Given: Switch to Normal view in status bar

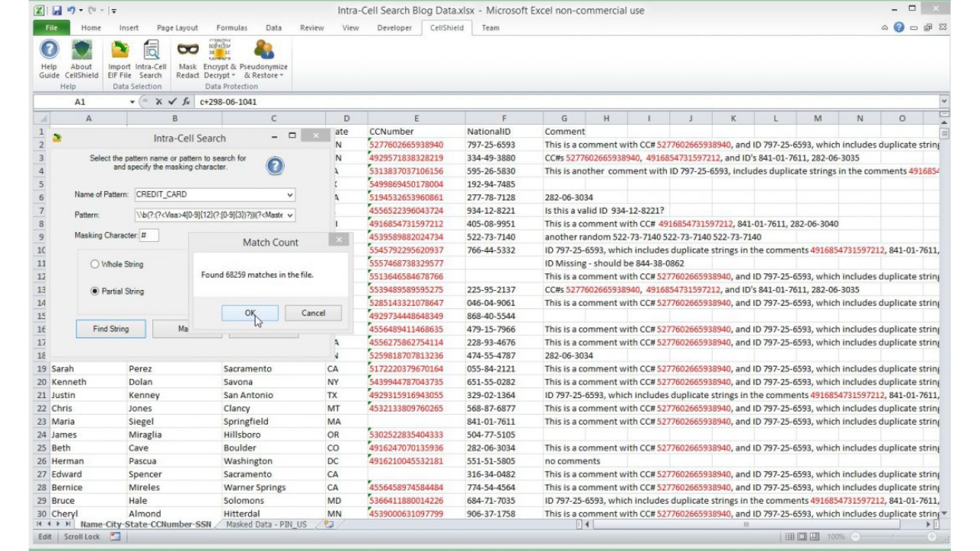Looking at the screenshot, I should [x=790, y=537].
